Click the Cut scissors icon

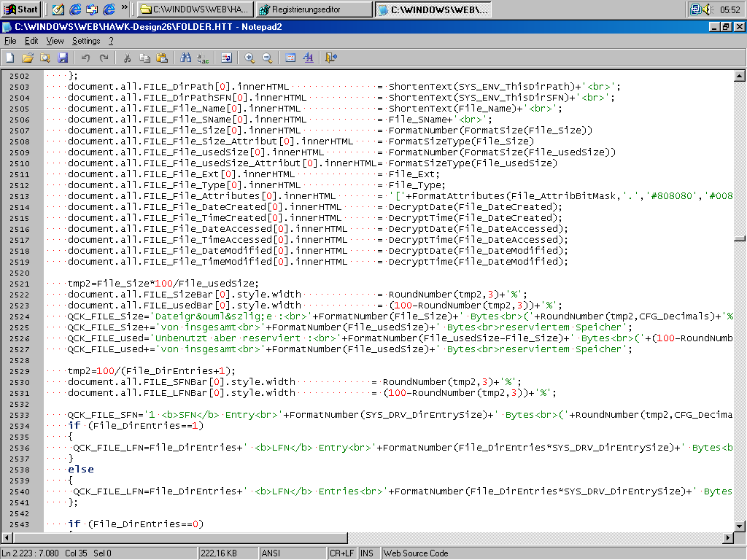(x=127, y=58)
